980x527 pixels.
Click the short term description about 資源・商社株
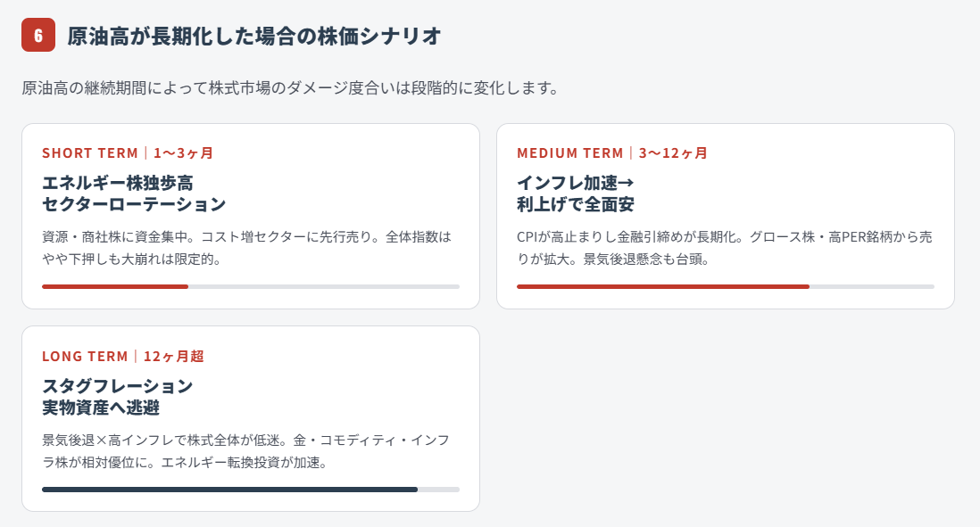(247, 249)
